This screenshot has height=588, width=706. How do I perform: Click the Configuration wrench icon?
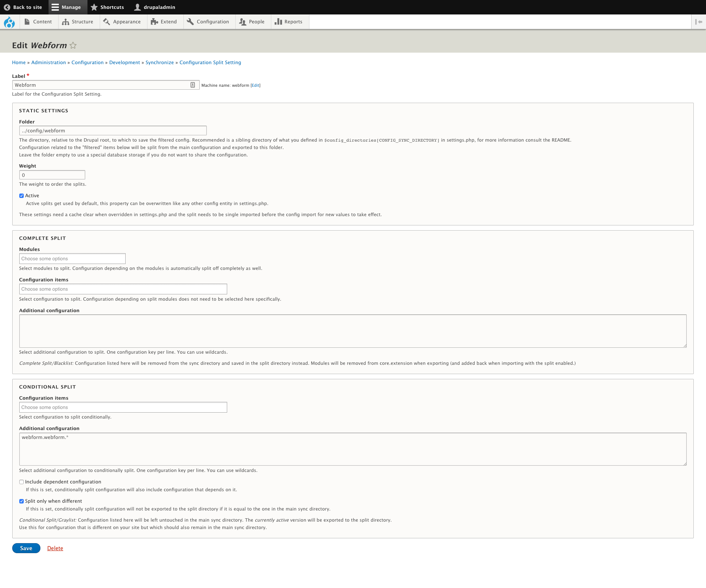(x=190, y=22)
